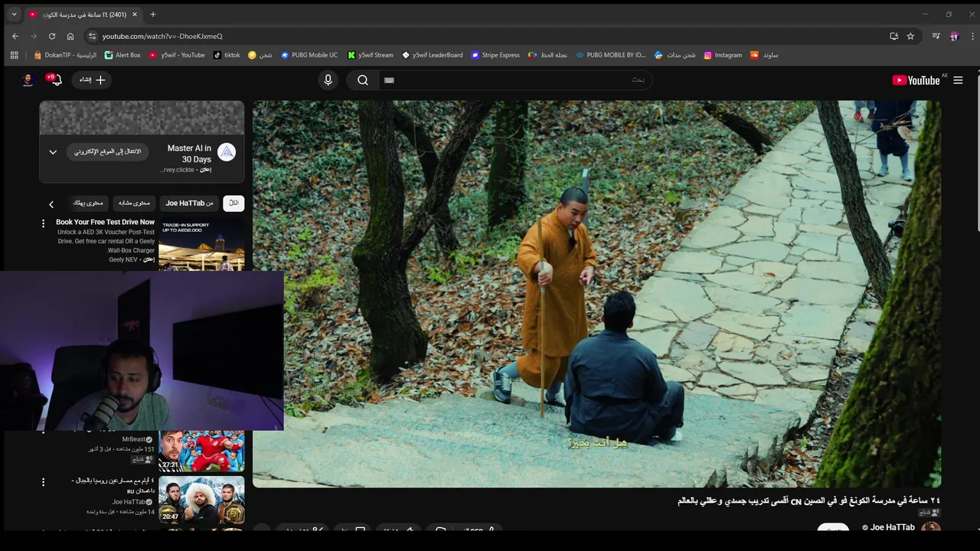Open عجلة الحظ bookmark
The image size is (980, 551).
pyautogui.click(x=547, y=55)
